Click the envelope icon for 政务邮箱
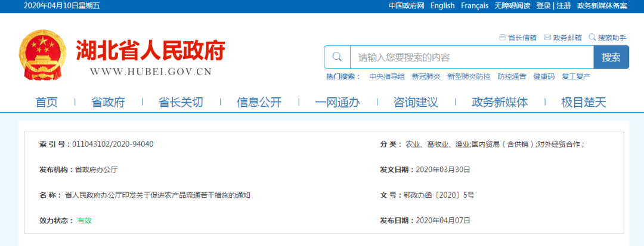Screen dimensions: 644x246 click(x=547, y=38)
